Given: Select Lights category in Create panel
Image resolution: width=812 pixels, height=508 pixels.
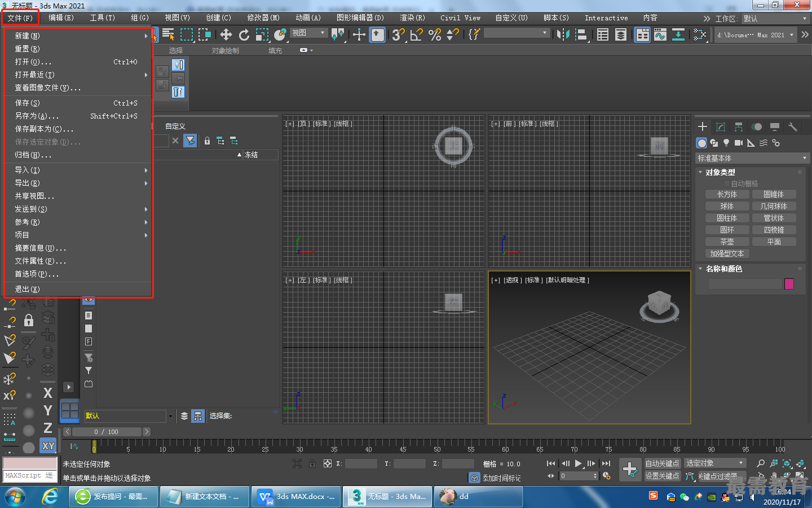Looking at the screenshot, I should 726,143.
